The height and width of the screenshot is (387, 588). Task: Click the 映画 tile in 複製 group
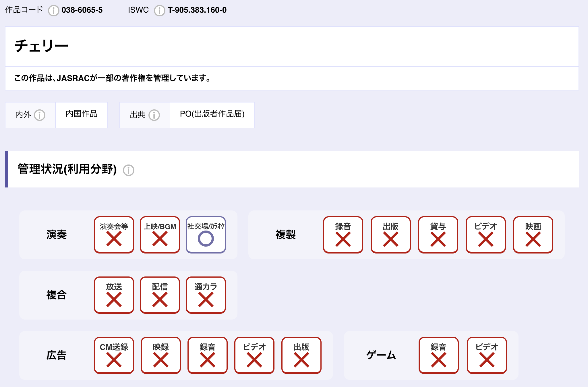[533, 235]
